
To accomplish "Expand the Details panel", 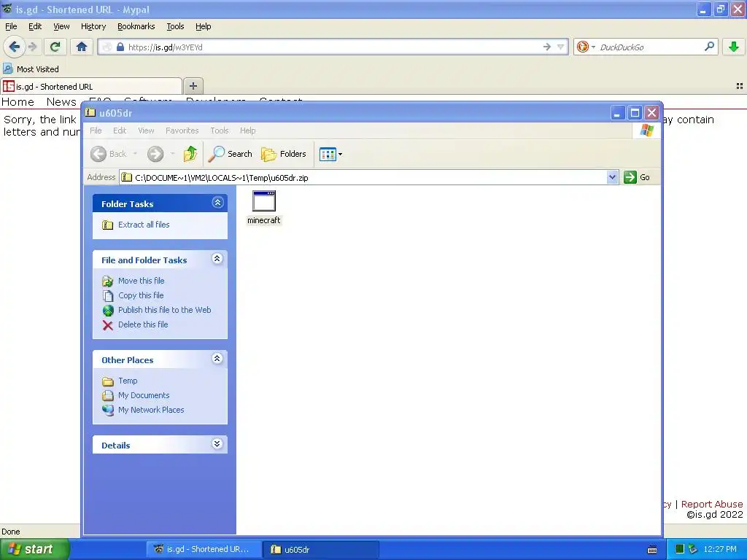I will tap(217, 444).
